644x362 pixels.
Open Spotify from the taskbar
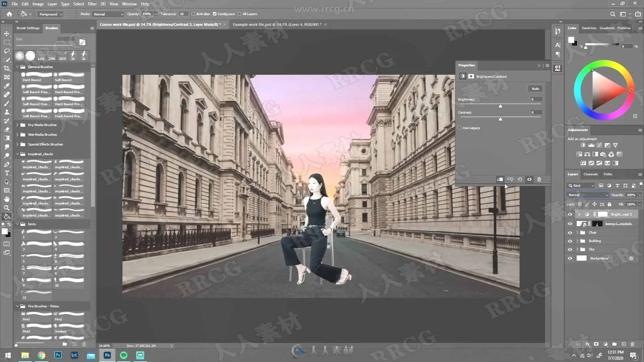click(x=123, y=355)
